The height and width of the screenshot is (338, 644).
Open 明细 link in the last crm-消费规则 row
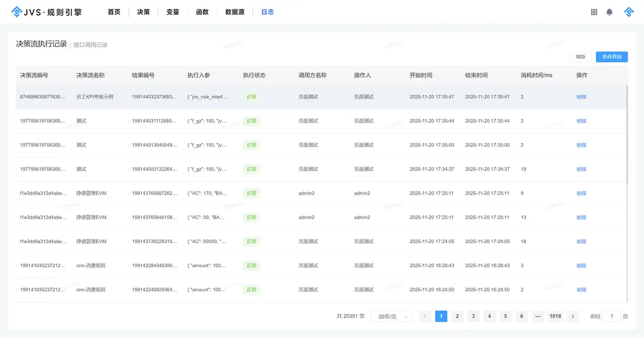click(x=581, y=289)
